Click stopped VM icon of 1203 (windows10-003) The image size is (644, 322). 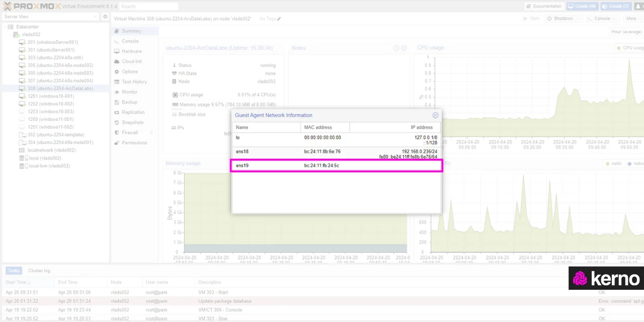pos(22,112)
